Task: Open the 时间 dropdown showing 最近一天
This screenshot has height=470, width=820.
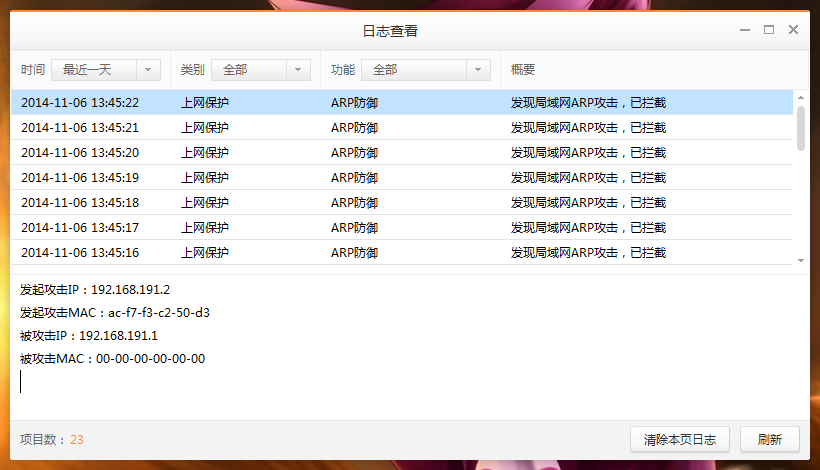Action: tap(105, 70)
